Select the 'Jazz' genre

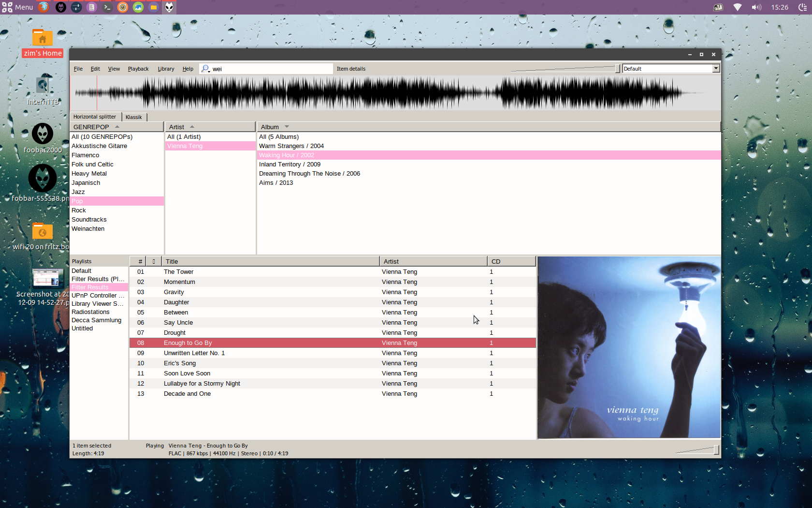click(116, 192)
